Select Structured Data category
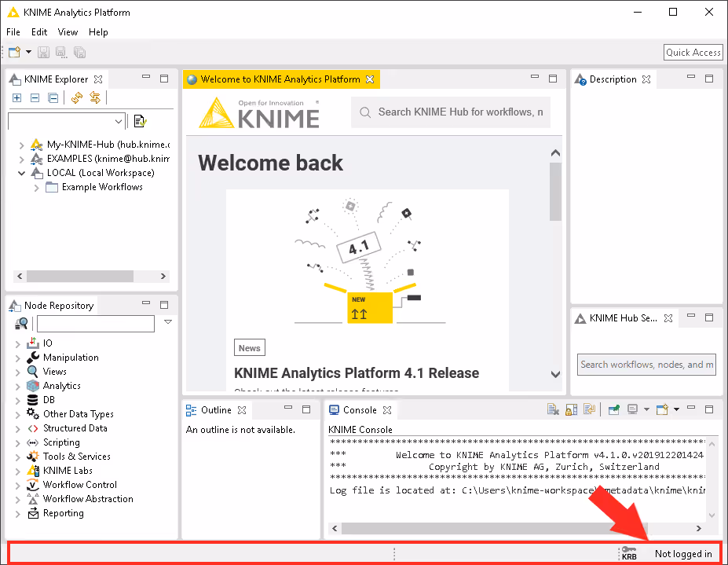728x565 pixels. (x=75, y=428)
